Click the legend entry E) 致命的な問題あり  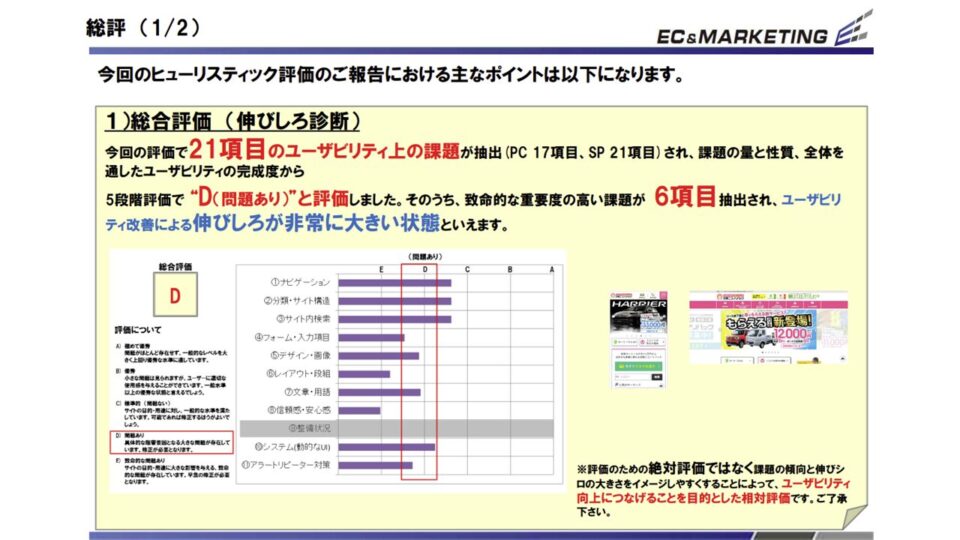173,471
